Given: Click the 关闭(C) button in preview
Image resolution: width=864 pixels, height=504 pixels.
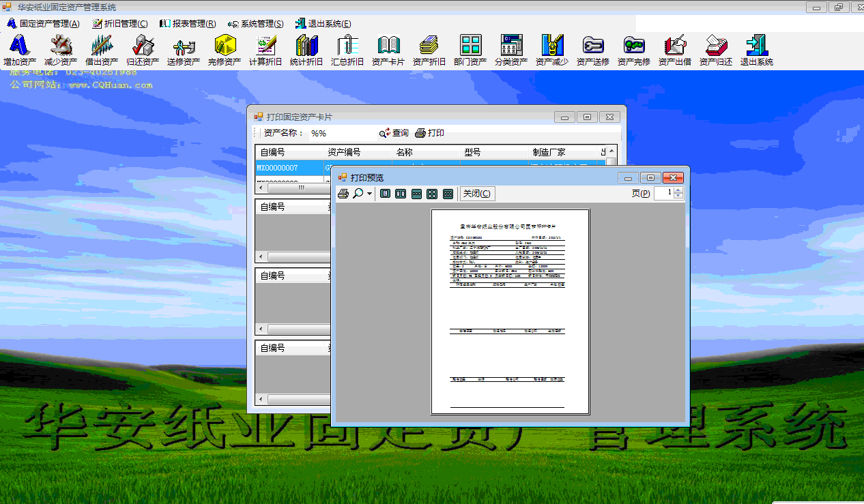Looking at the screenshot, I should [x=476, y=194].
